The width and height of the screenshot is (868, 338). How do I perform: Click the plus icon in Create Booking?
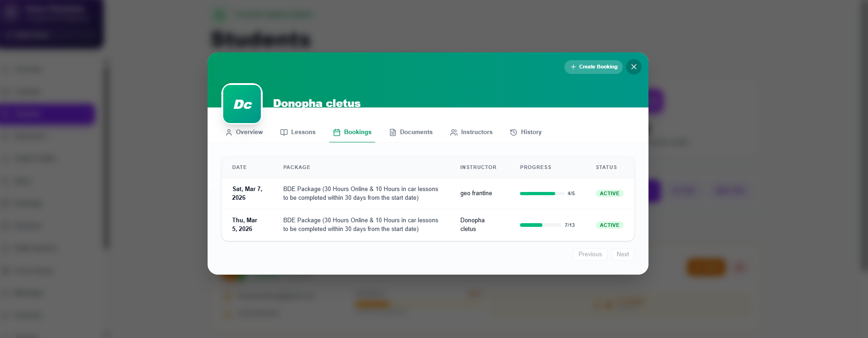pyautogui.click(x=573, y=67)
